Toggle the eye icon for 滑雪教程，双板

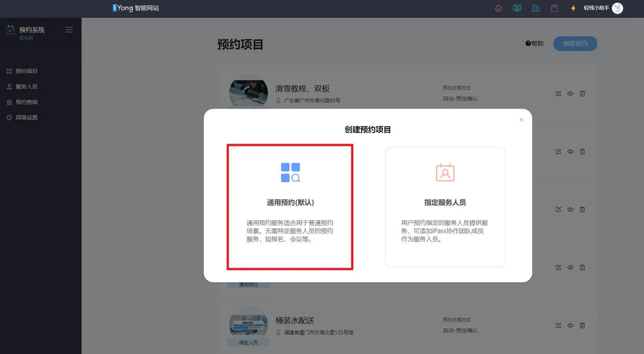[570, 94]
